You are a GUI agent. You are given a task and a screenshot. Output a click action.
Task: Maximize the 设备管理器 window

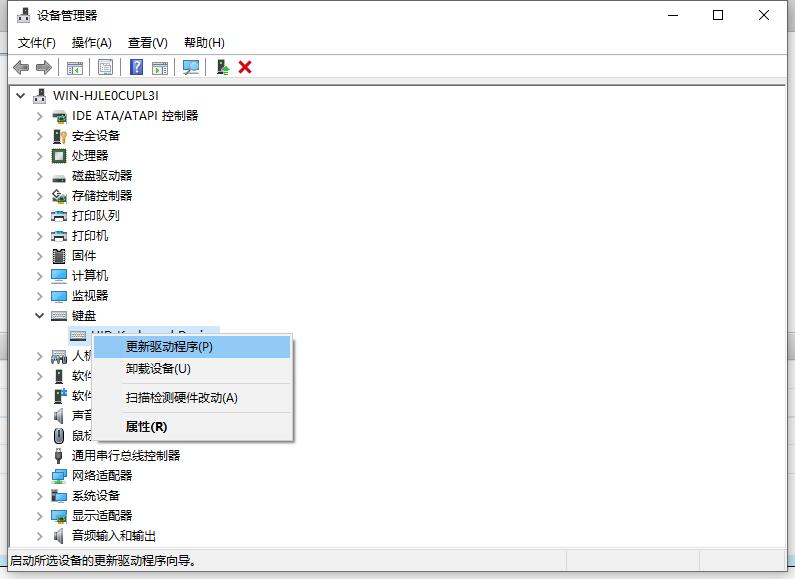point(718,15)
